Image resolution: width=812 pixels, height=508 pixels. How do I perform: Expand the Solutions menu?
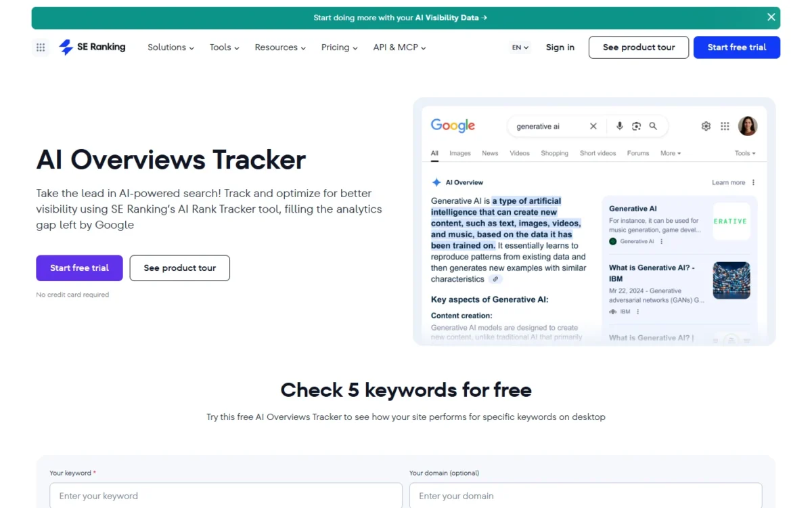(x=171, y=47)
